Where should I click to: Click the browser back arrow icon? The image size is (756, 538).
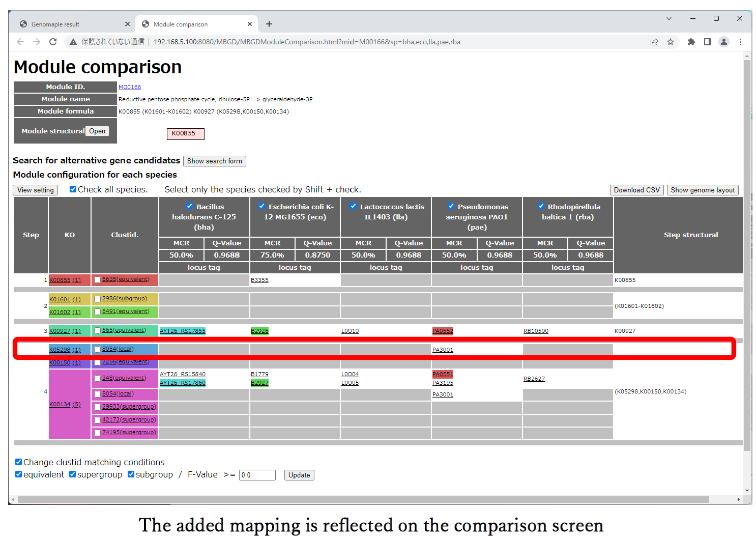click(20, 42)
